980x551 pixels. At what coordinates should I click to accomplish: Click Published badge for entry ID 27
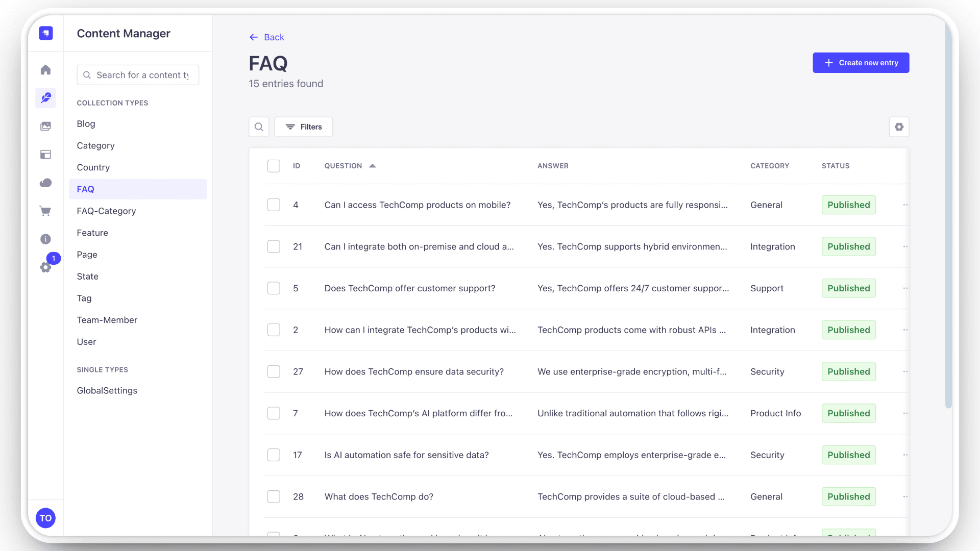point(848,372)
